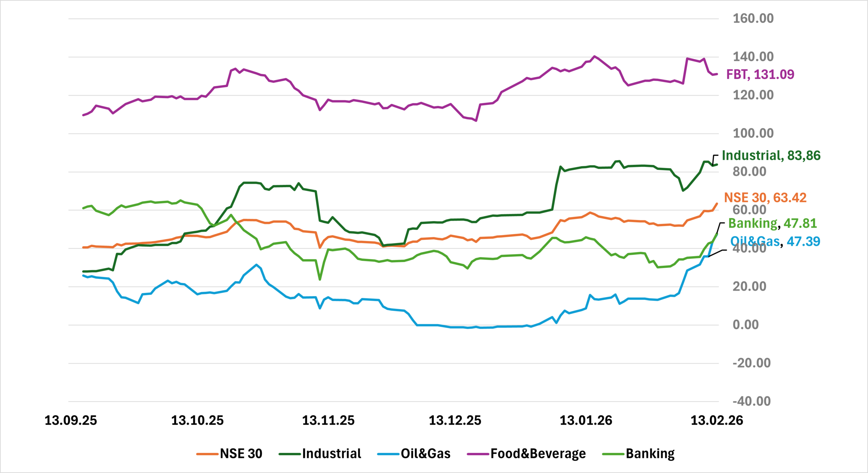Click the 13.02.26 date axis label
The image size is (868, 473).
[717, 421]
